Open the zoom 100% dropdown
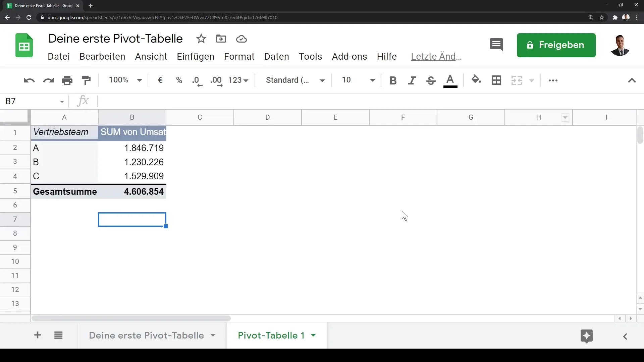Image resolution: width=644 pixels, height=362 pixels. tap(125, 80)
